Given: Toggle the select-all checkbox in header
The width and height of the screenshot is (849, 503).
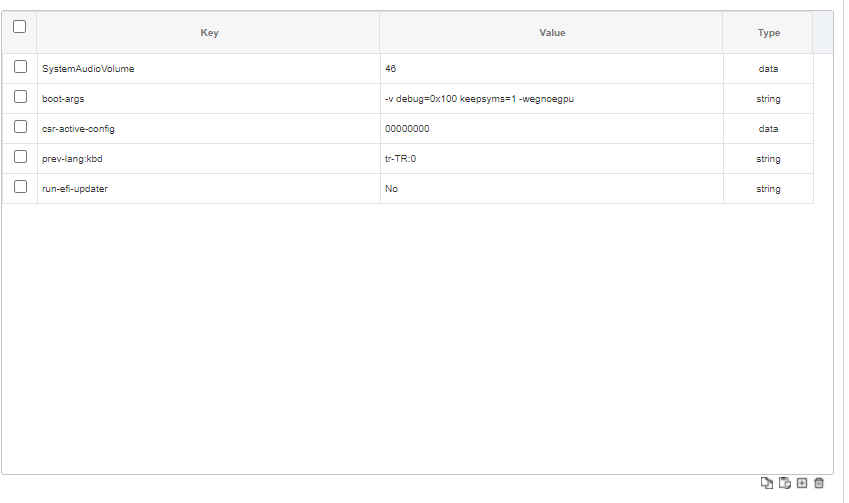Looking at the screenshot, I should 20,27.
